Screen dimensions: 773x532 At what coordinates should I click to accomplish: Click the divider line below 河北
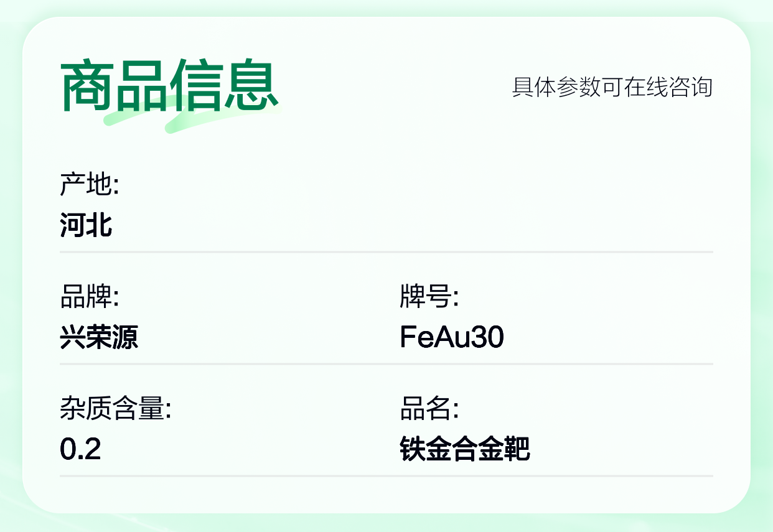click(386, 252)
